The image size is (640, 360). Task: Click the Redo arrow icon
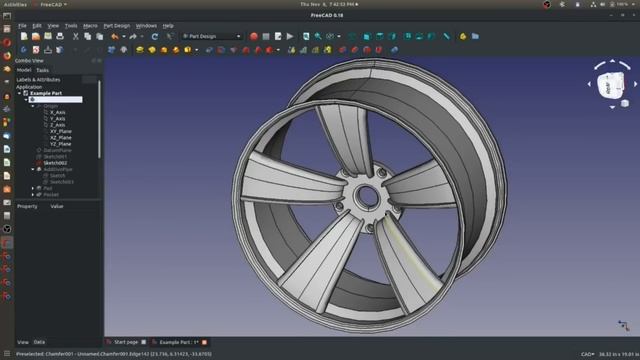click(x=133, y=36)
